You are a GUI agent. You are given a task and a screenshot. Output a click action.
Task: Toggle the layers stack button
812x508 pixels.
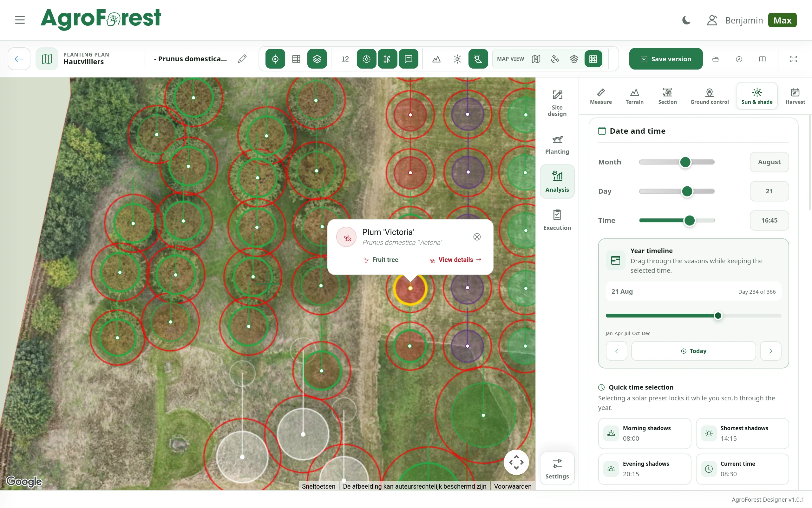317,59
